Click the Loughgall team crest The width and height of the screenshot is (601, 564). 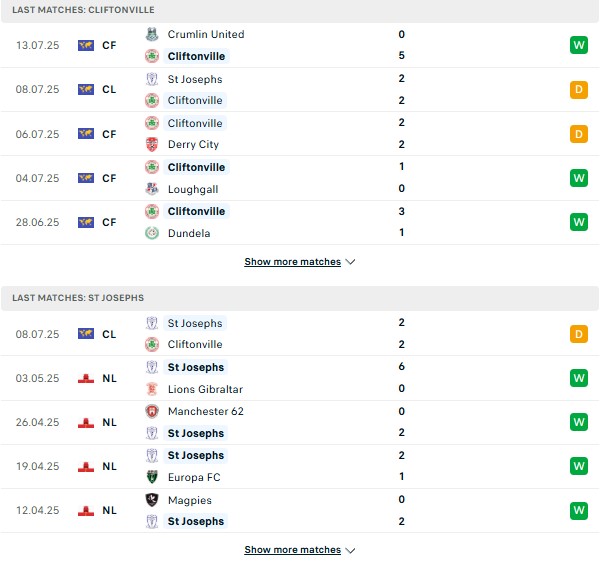(152, 189)
